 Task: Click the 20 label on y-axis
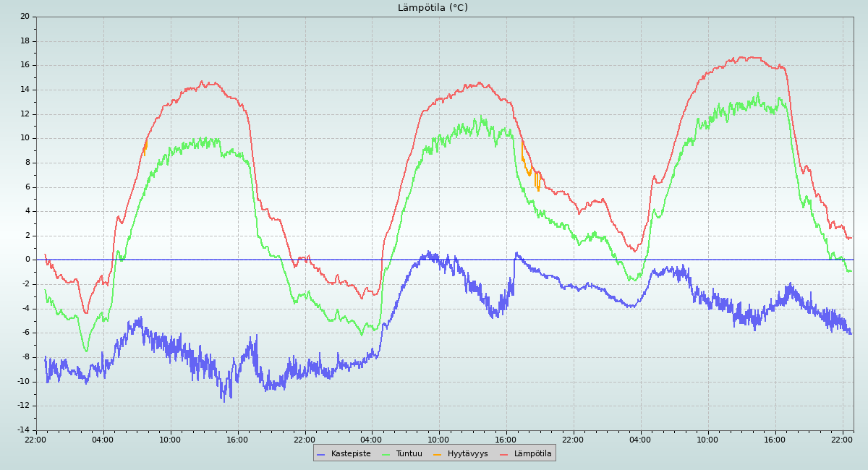(x=25, y=17)
